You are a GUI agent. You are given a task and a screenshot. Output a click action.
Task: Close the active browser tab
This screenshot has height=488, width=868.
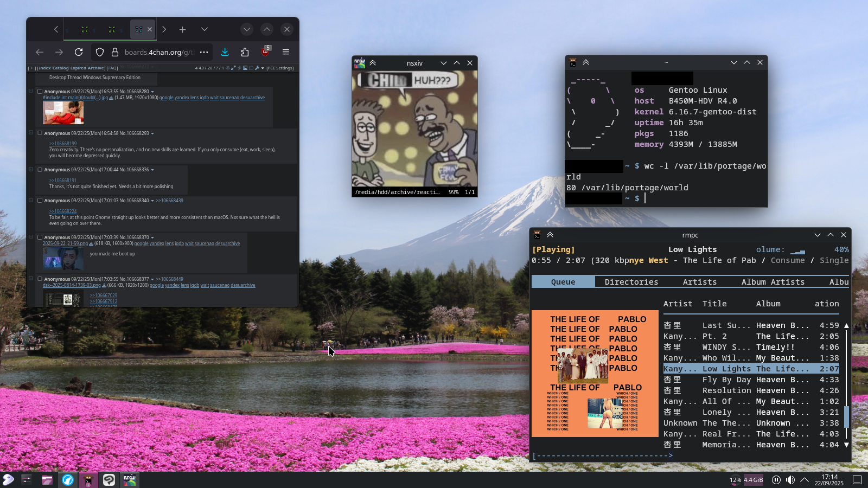click(x=150, y=29)
